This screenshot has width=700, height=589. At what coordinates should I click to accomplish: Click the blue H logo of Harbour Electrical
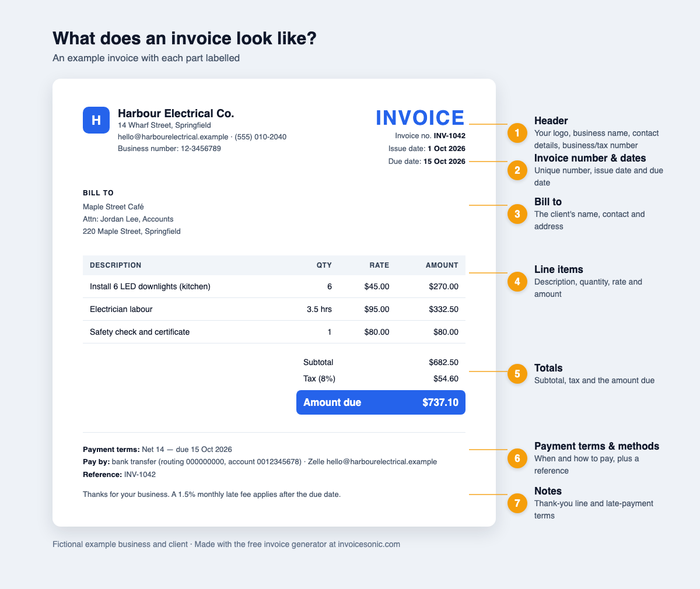tap(96, 120)
